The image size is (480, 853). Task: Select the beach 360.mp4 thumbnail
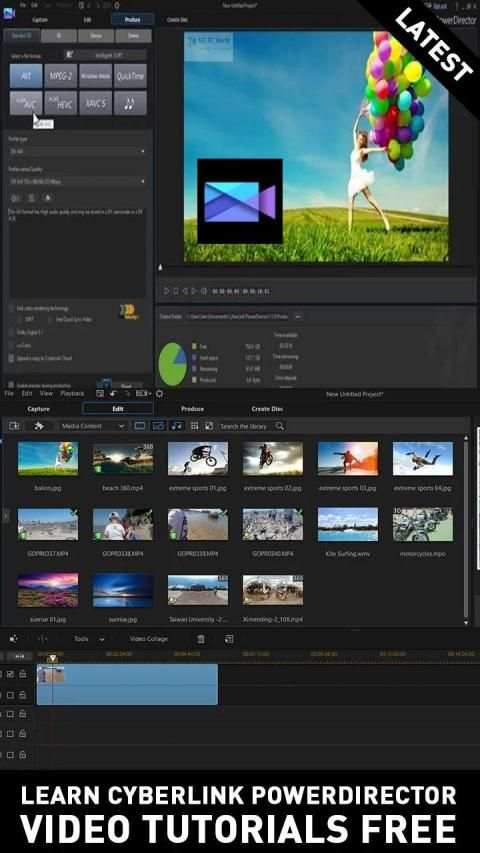point(123,459)
